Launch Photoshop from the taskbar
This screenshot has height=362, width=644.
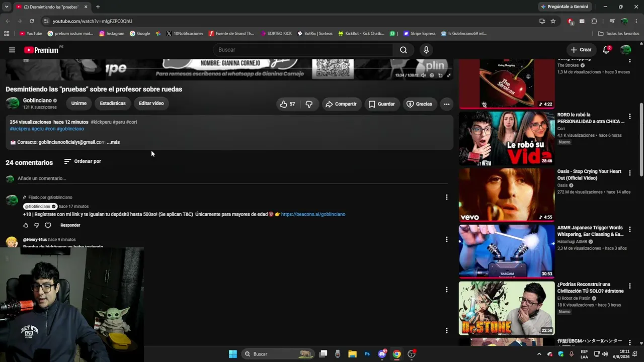tap(367, 354)
